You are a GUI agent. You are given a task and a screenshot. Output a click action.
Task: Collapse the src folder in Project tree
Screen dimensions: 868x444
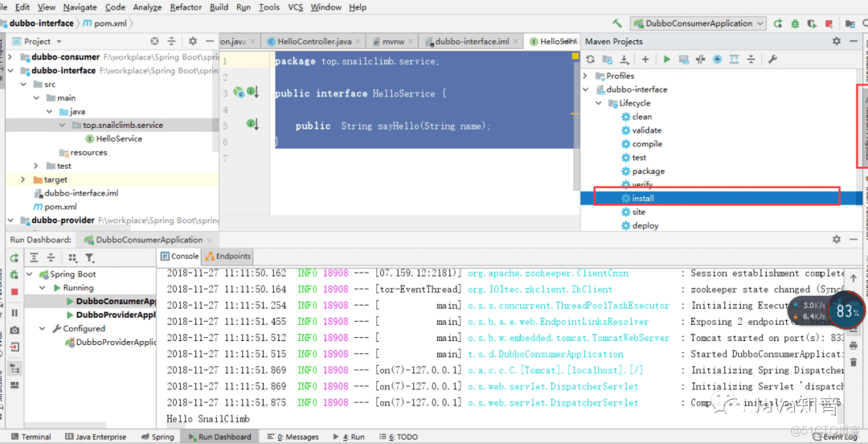click(x=24, y=84)
